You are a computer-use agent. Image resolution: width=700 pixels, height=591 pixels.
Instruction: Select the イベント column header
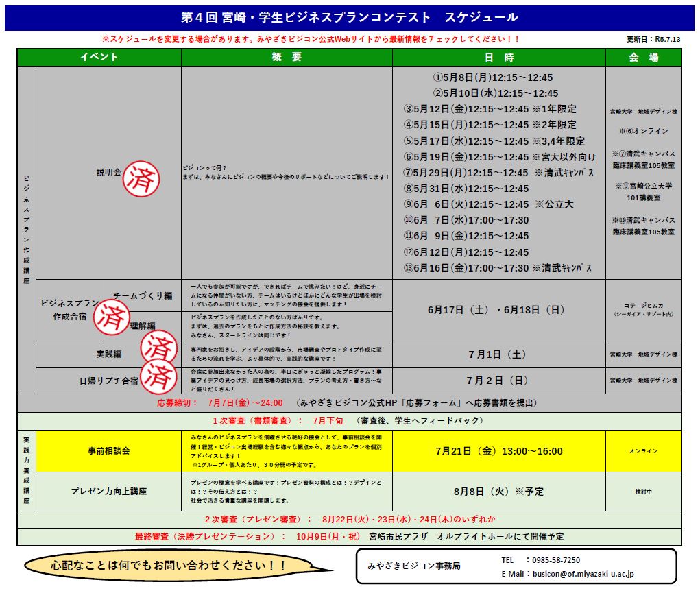click(x=99, y=57)
